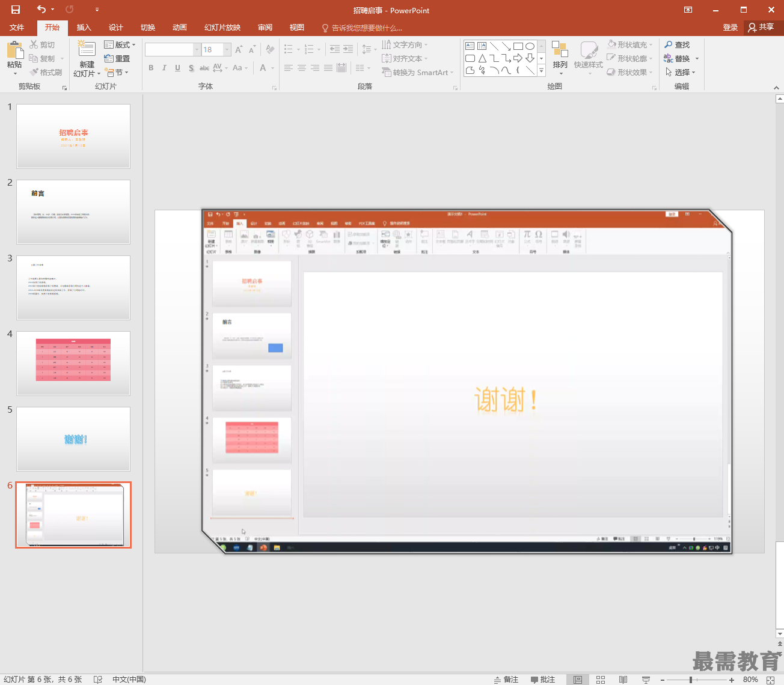The image size is (784, 685).
Task: Undo the last action in the quick access toolbar
Action: pos(41,10)
